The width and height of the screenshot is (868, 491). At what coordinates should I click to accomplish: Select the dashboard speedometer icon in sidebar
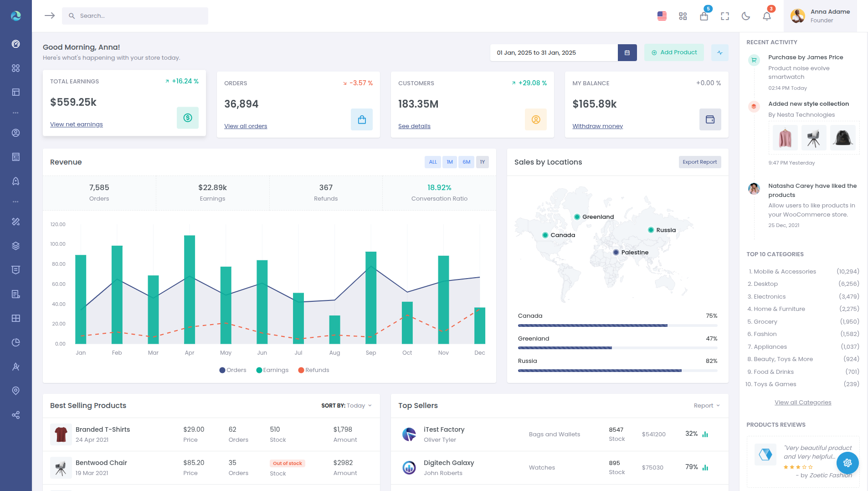coord(16,44)
